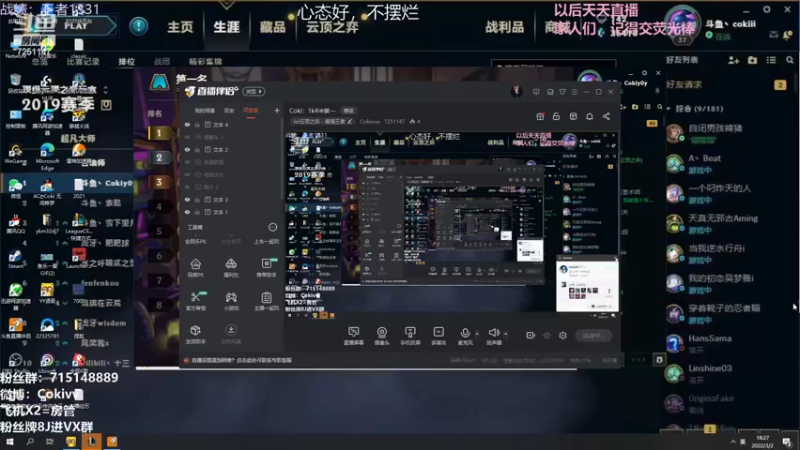Collapse the 综合 (9/181) friends group
Image resolution: width=800 pixels, height=450 pixels.
click(668, 109)
